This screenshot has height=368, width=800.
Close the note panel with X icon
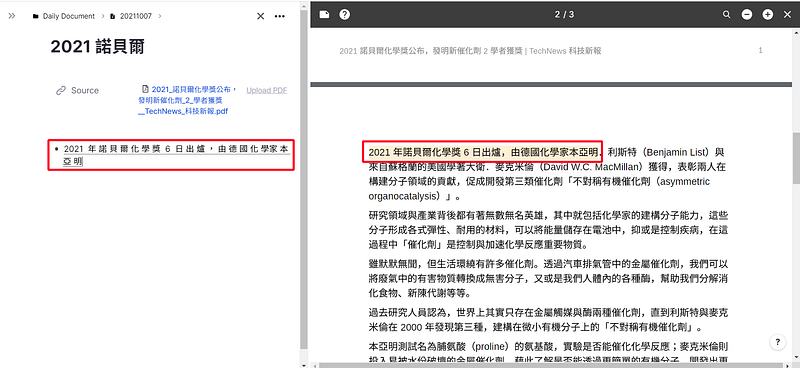[x=260, y=16]
